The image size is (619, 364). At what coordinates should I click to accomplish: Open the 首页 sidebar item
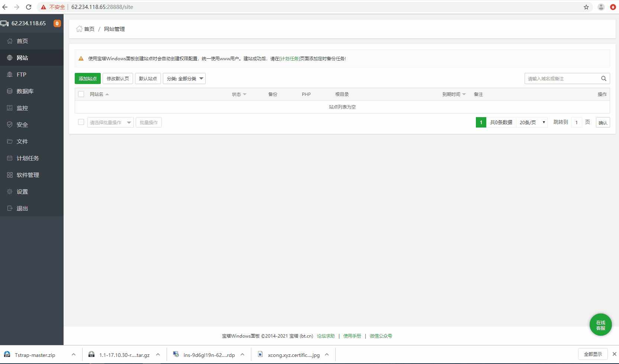pyautogui.click(x=32, y=41)
